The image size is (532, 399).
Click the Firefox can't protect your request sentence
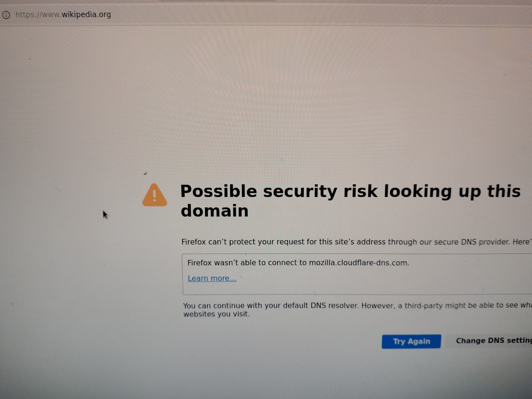click(x=356, y=242)
